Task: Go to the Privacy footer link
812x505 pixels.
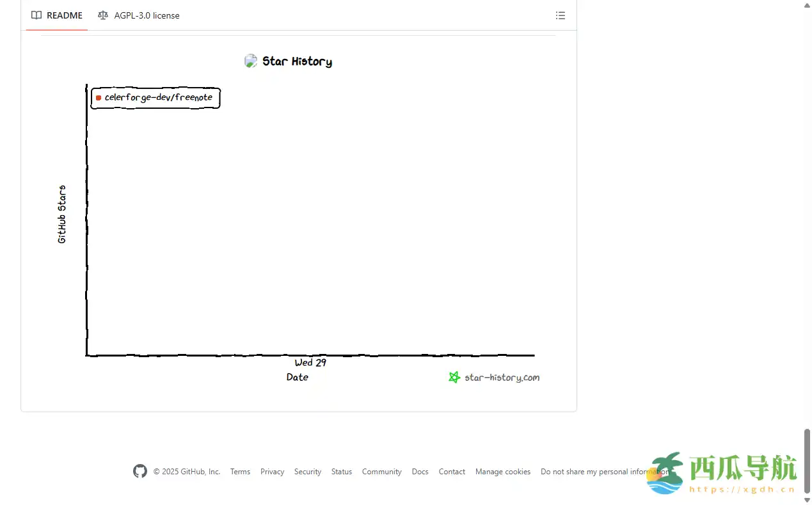Action: [x=272, y=472]
